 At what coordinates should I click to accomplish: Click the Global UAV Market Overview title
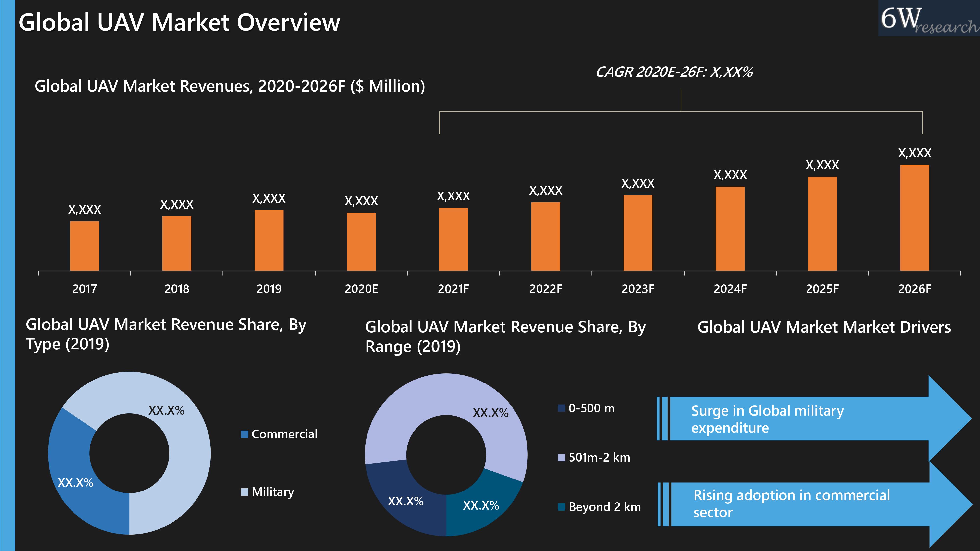pyautogui.click(x=179, y=23)
